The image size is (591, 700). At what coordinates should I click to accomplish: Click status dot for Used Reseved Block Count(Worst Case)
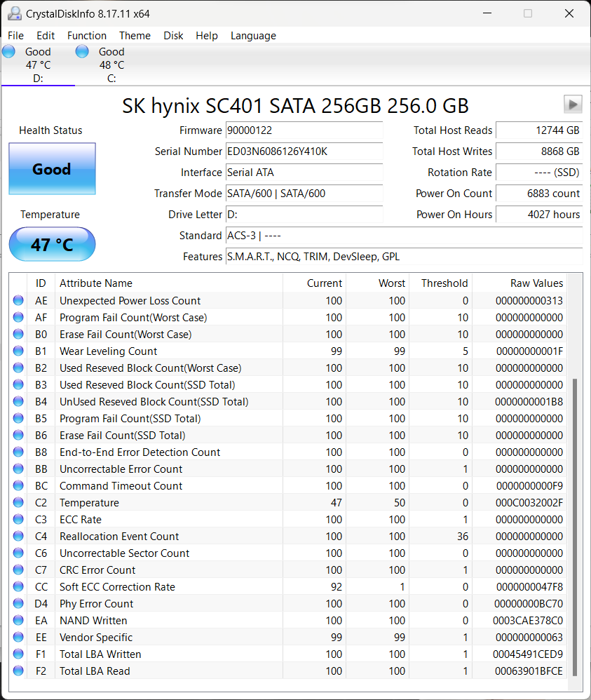tap(18, 368)
